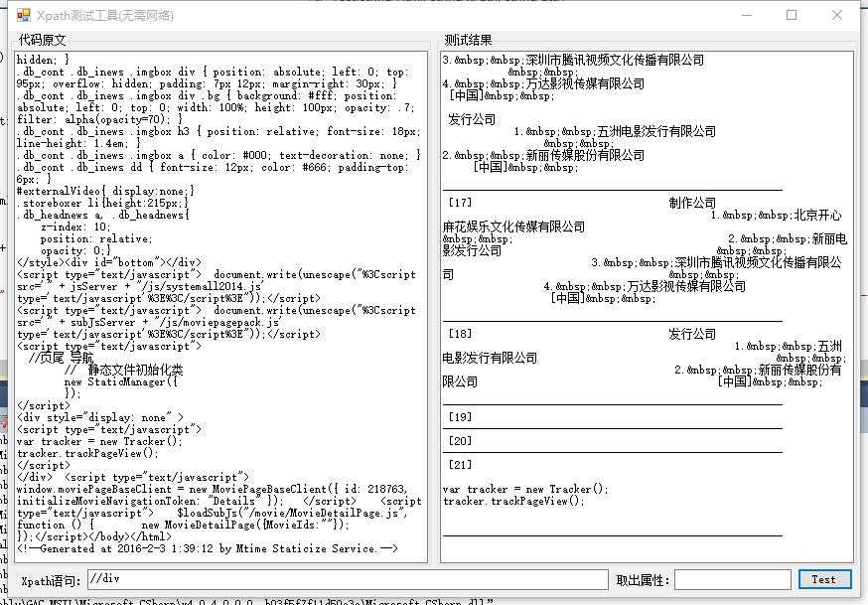This screenshot has width=868, height=605.
Task: Click the app icon in the title bar
Action: [x=24, y=15]
